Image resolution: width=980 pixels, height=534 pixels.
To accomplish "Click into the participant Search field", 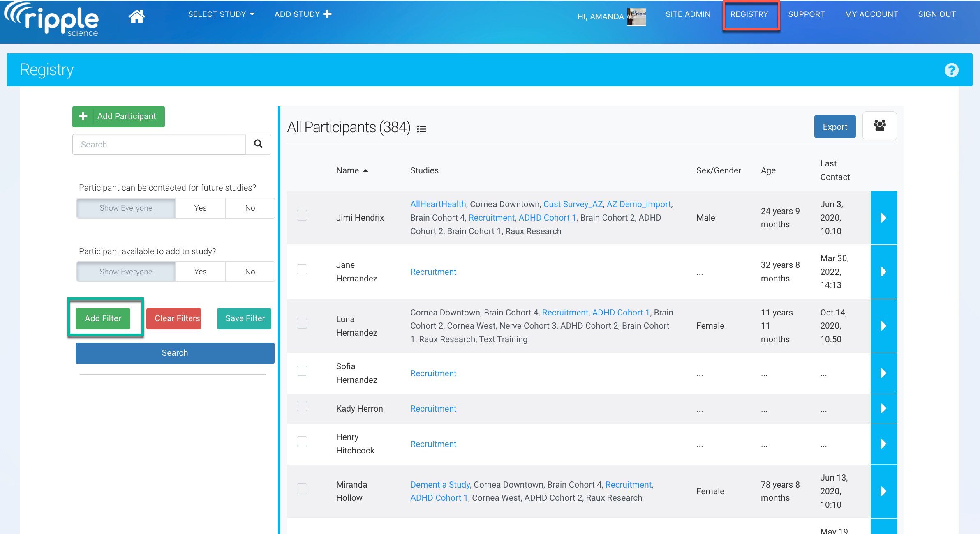I will 159,145.
